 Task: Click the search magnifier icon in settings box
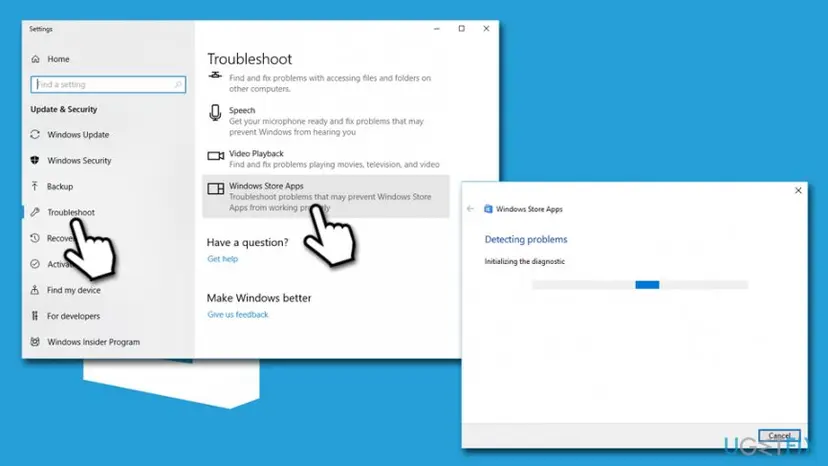click(x=178, y=85)
